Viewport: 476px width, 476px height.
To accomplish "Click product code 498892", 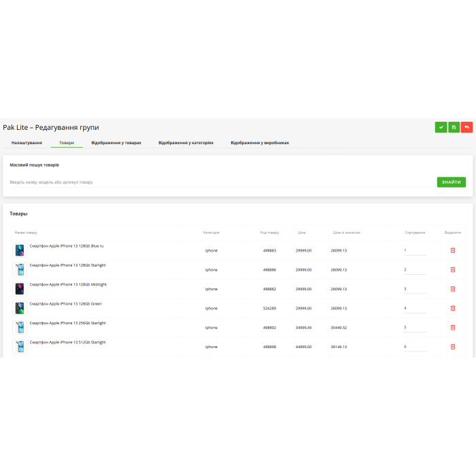I will click(269, 328).
